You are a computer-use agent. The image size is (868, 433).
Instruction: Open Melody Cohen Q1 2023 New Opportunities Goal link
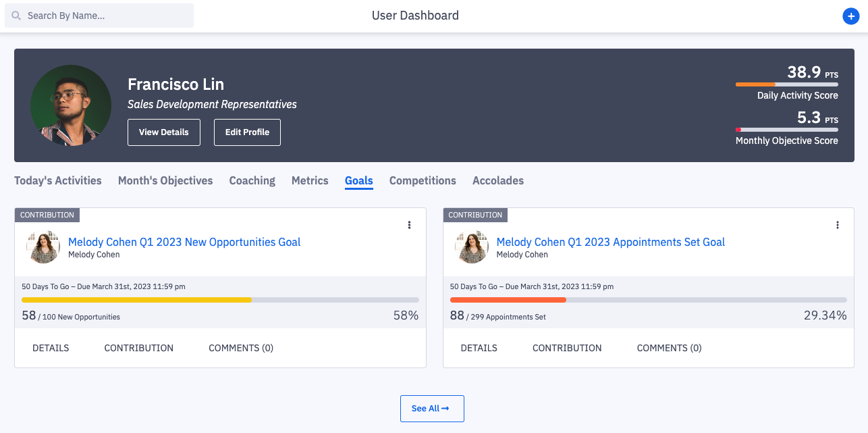point(184,242)
